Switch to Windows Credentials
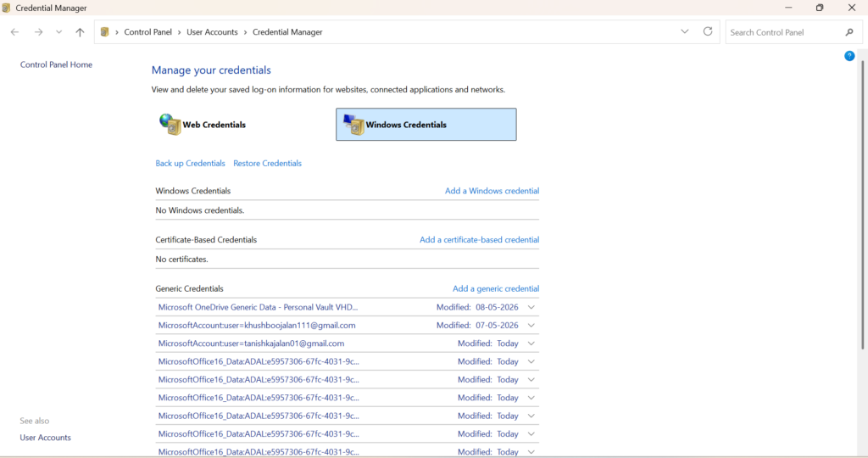 (426, 124)
